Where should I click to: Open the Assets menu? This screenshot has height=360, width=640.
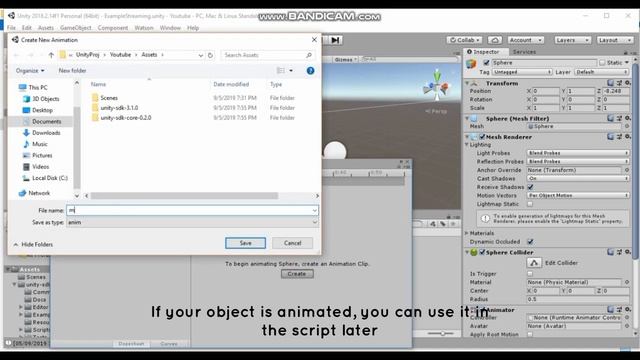(x=46, y=28)
